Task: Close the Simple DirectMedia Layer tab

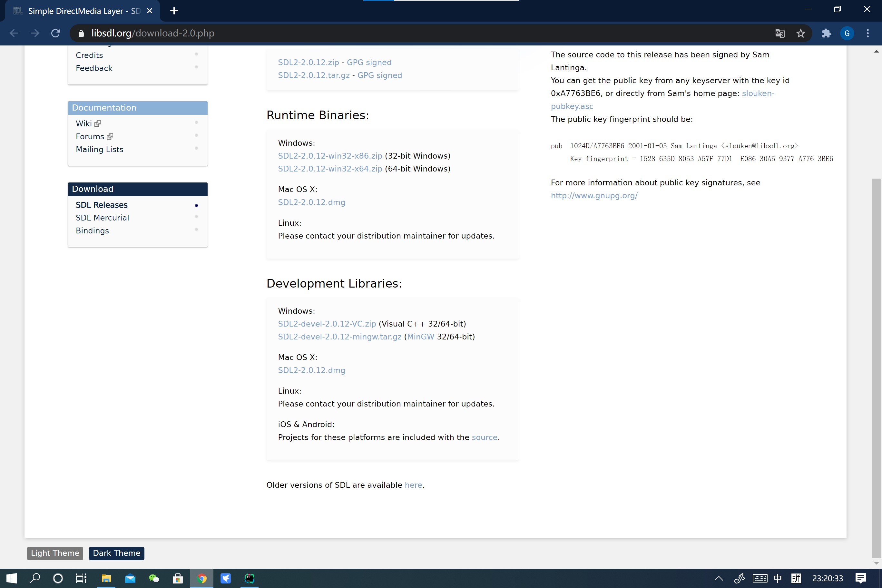Action: pos(149,11)
